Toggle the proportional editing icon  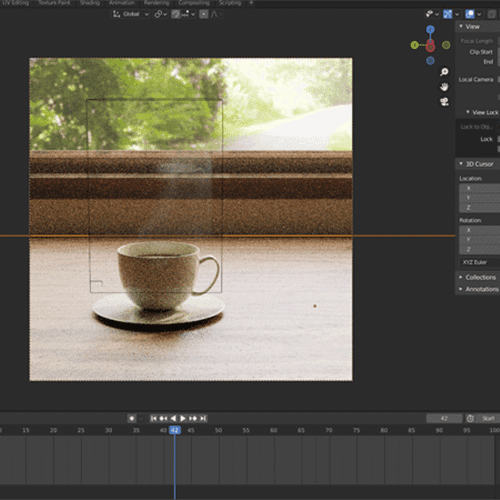pyautogui.click(x=204, y=14)
